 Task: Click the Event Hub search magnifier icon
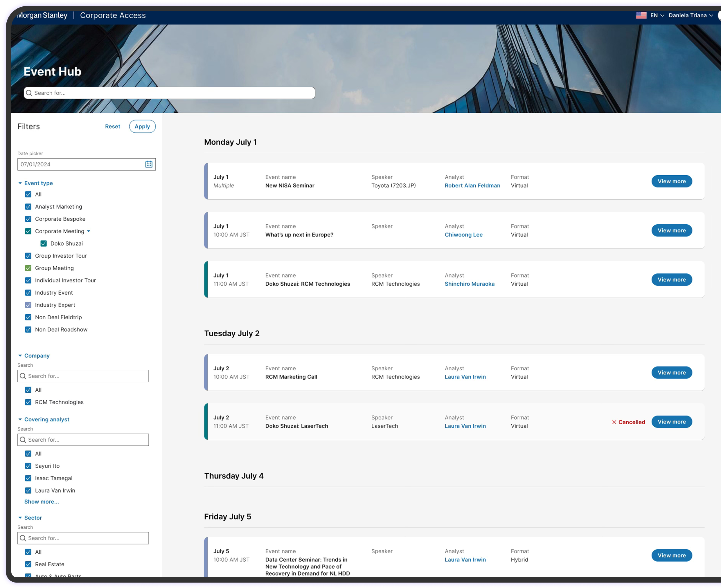[29, 93]
